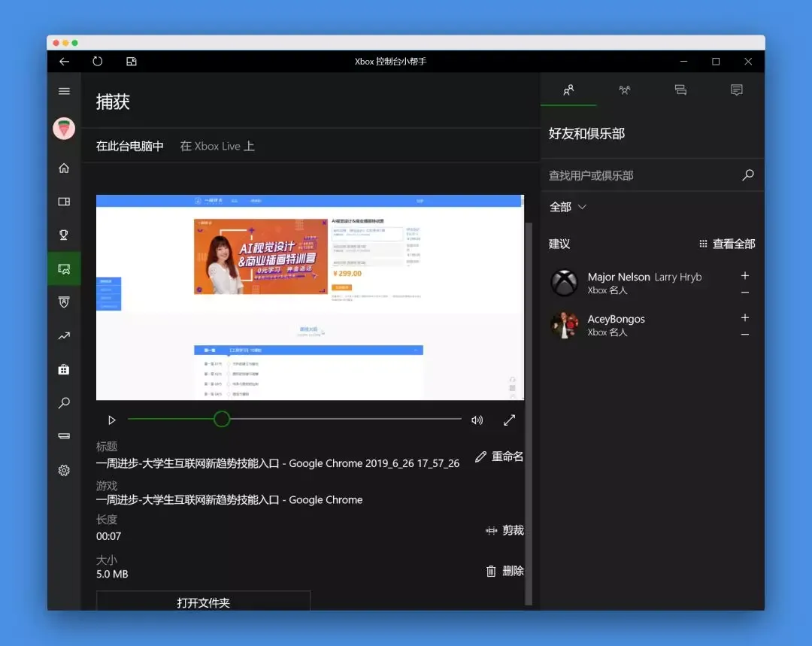
Task: Go to Home in sidebar
Action: 64,168
